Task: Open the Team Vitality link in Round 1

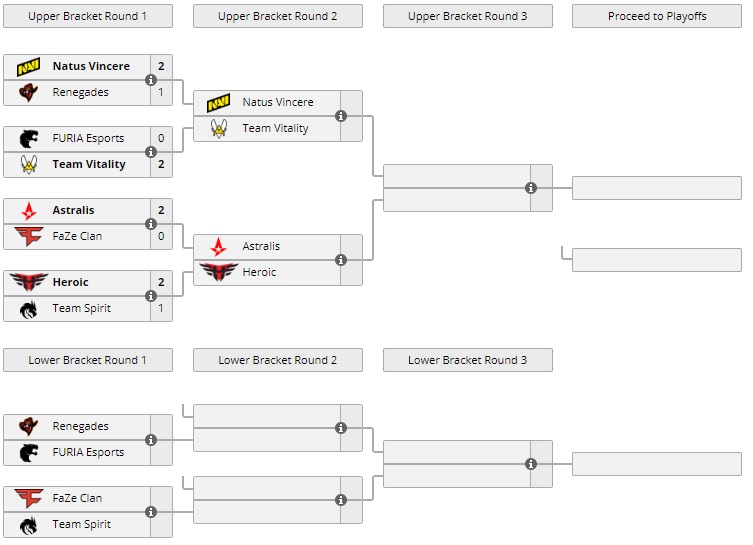Action: point(89,165)
